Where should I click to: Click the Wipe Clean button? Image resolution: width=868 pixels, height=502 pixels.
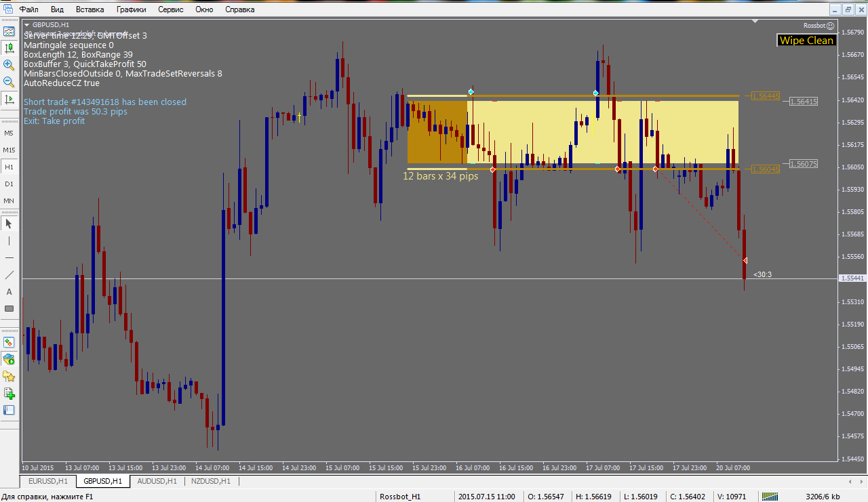coord(806,41)
